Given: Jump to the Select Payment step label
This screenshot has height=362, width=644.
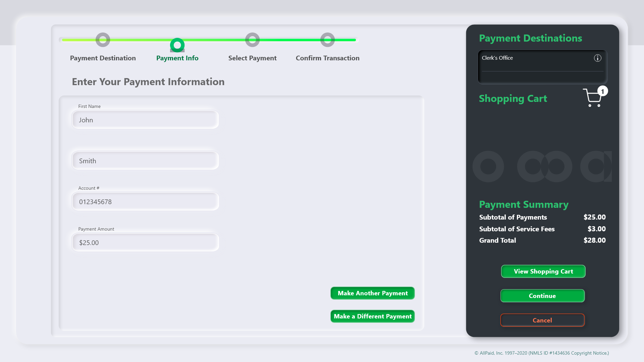Looking at the screenshot, I should click(252, 58).
